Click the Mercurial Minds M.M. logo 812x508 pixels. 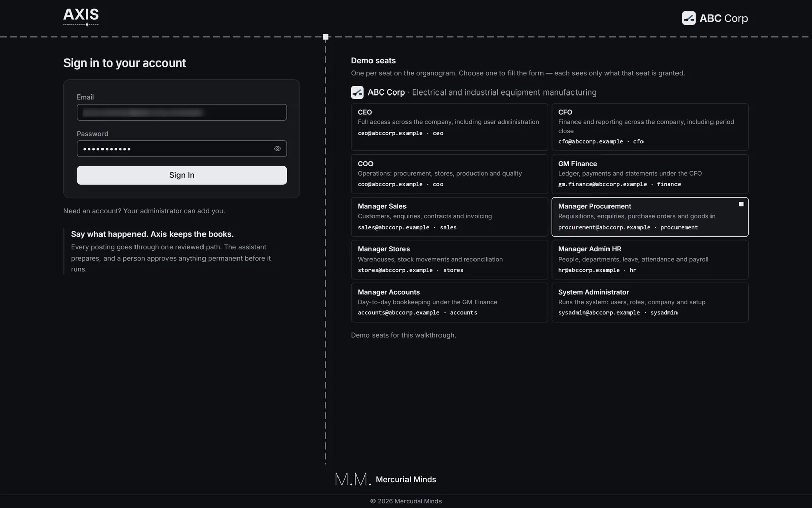pos(353,479)
